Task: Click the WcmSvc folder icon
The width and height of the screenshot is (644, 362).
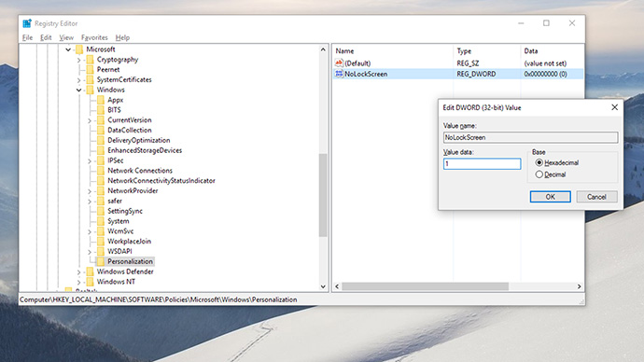Action: pos(101,231)
